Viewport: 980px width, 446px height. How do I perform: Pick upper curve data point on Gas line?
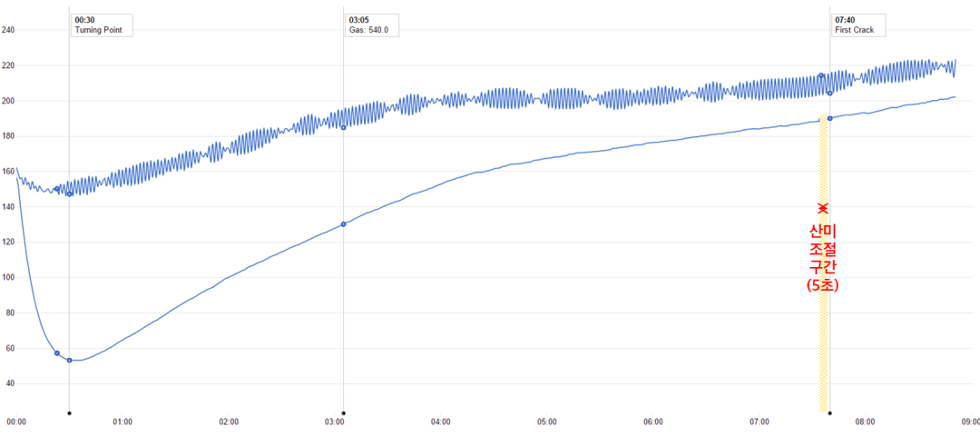tap(343, 126)
